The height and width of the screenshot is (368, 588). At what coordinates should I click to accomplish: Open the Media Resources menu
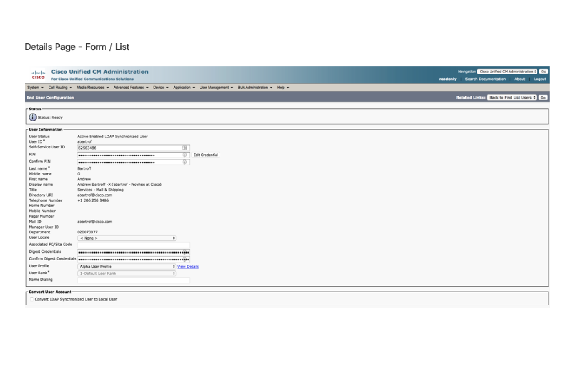pyautogui.click(x=93, y=88)
